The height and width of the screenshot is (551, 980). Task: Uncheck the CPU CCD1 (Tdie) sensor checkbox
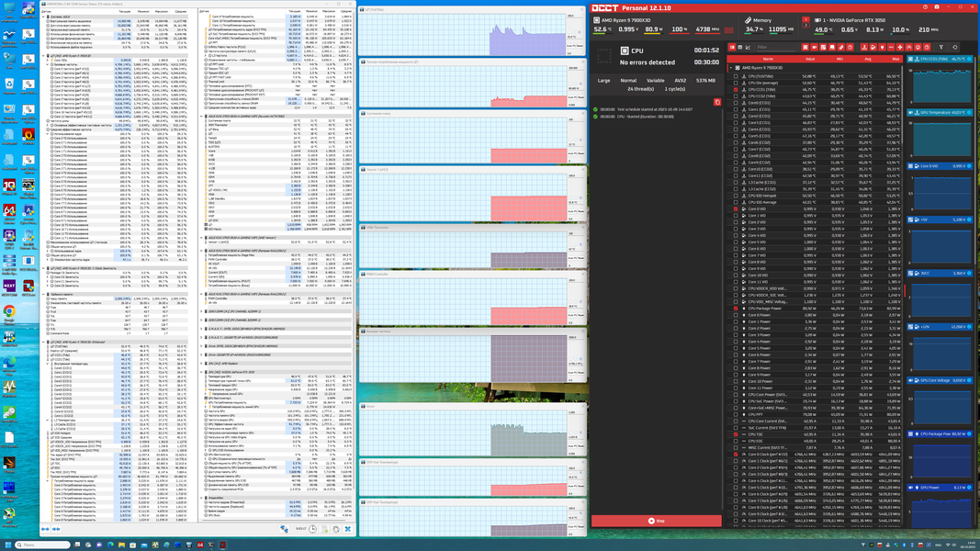coord(737,89)
